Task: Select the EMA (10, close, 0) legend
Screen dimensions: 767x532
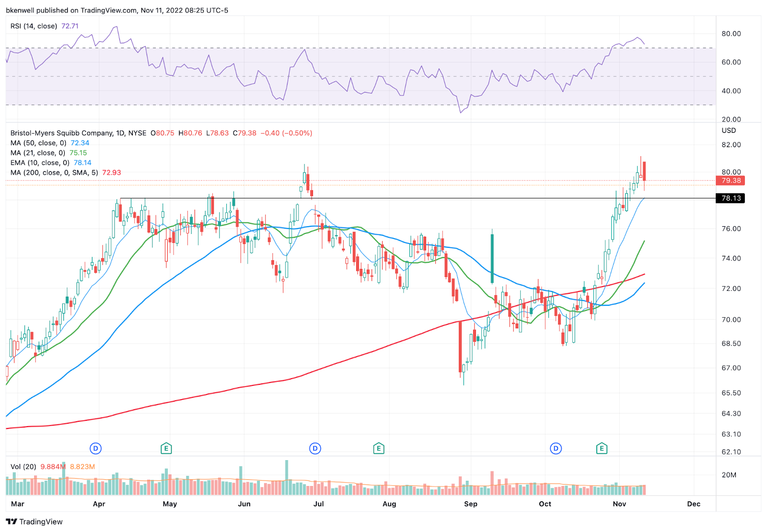Action: point(40,163)
